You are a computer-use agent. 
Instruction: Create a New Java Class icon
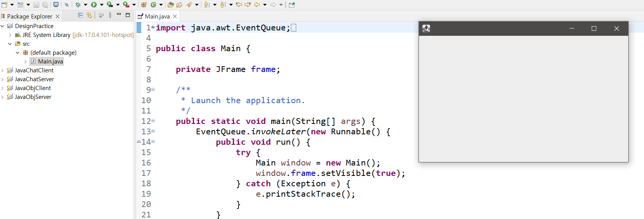point(153,5)
